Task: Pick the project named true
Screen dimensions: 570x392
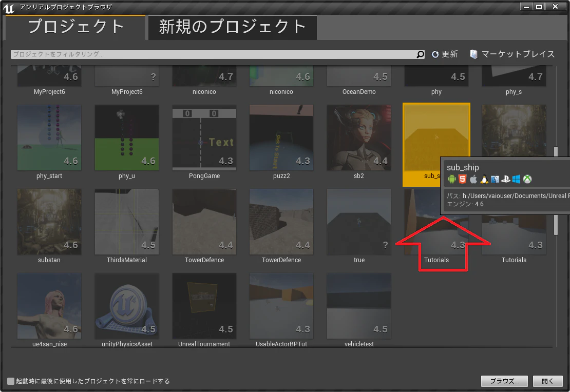Action: coord(359,222)
